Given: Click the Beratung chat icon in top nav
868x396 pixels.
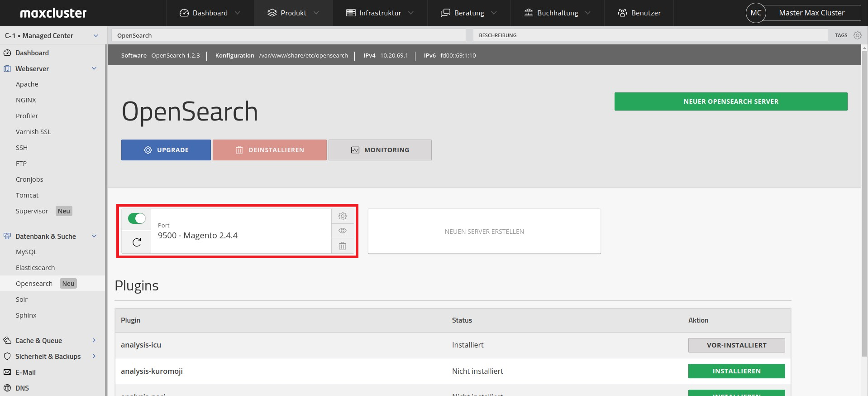Looking at the screenshot, I should (445, 13).
